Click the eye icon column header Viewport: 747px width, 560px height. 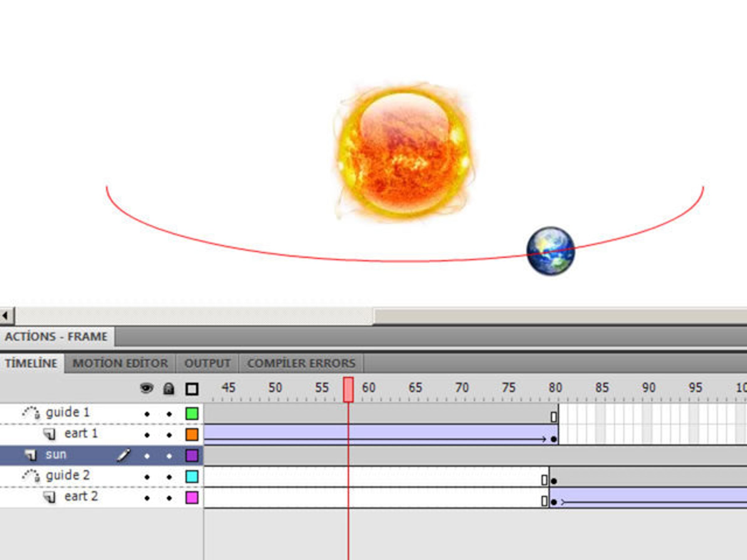(147, 389)
